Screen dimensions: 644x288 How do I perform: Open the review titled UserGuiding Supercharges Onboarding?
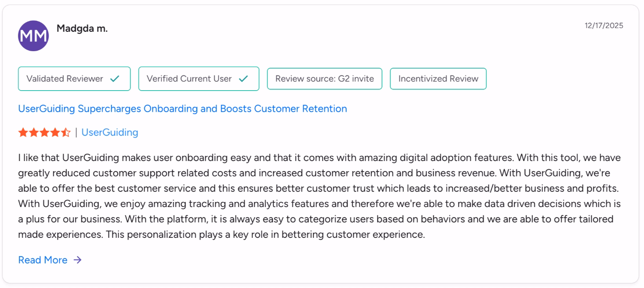coord(182,109)
